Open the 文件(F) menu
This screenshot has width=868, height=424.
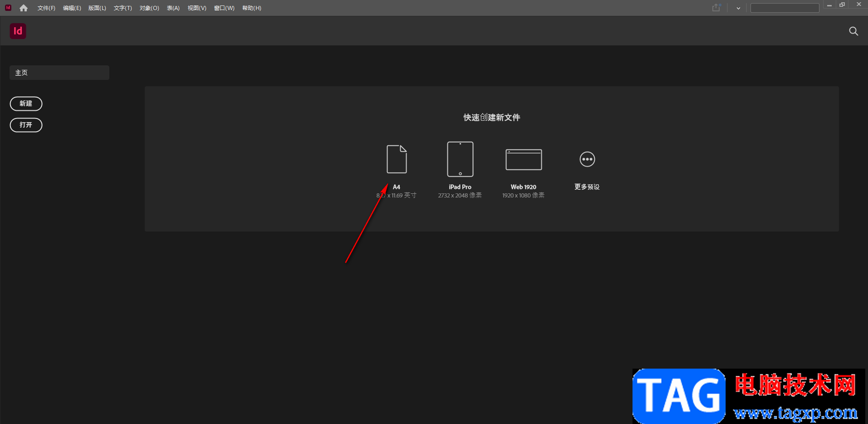(46, 8)
